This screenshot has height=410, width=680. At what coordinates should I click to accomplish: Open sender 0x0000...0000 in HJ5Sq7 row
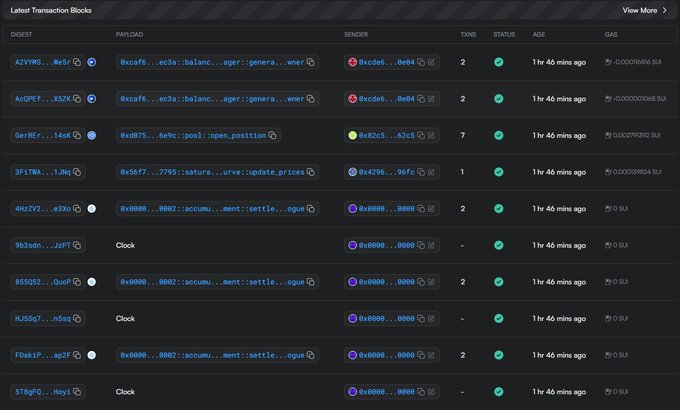click(x=386, y=318)
